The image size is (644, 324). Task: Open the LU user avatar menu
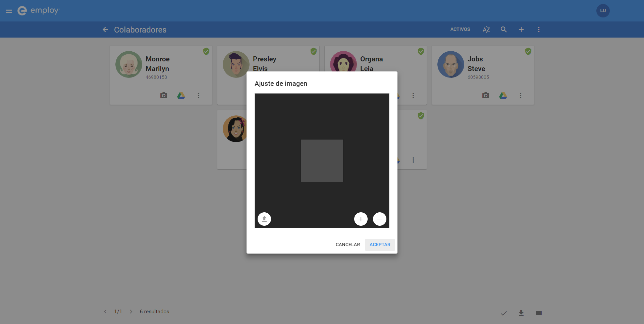(x=603, y=11)
